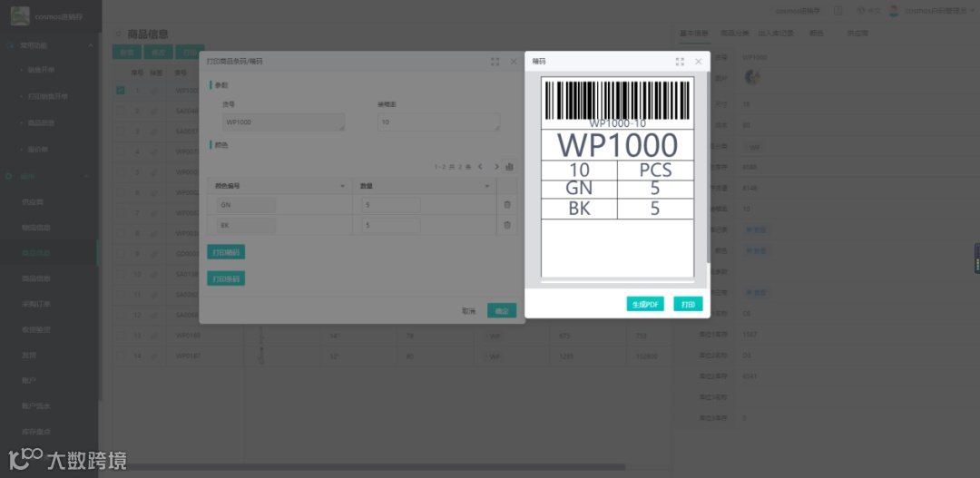
Task: Open 采购订单 in the sidebar
Action: click(x=36, y=304)
